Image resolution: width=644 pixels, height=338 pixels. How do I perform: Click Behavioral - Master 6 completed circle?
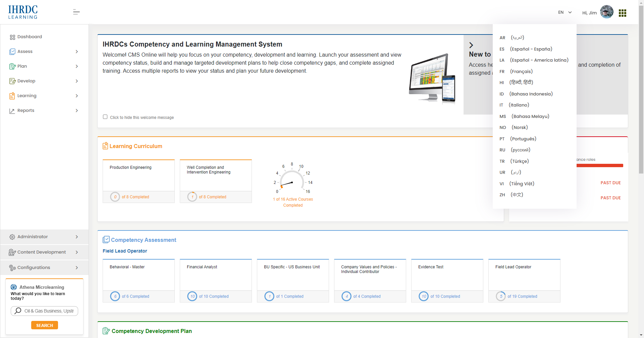point(115,296)
